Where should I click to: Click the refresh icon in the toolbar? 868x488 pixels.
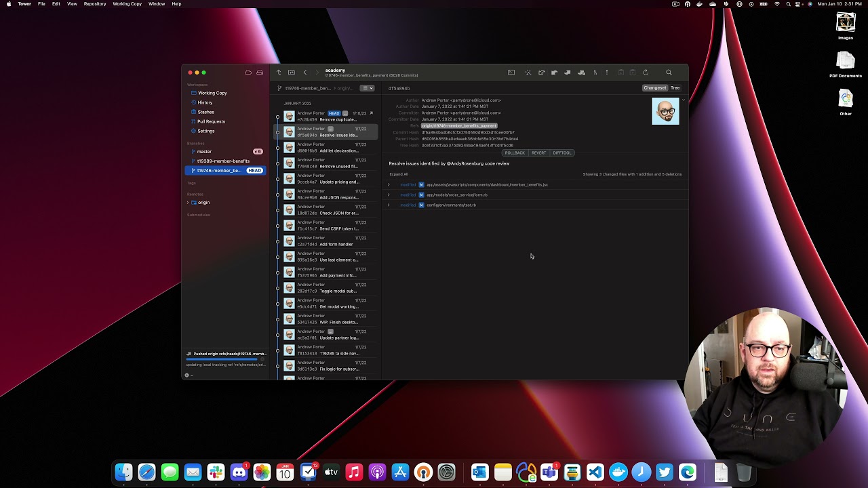click(646, 73)
